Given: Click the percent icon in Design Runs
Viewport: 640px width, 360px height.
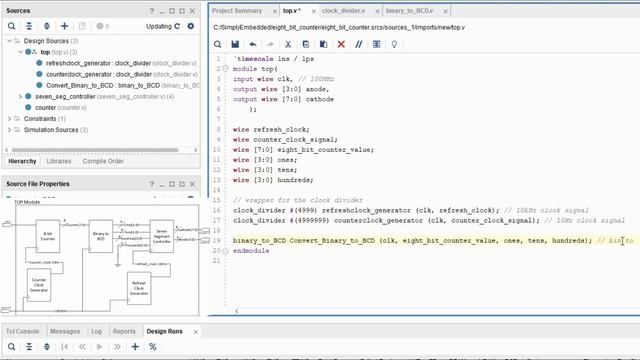Looking at the screenshot, I should tap(153, 347).
